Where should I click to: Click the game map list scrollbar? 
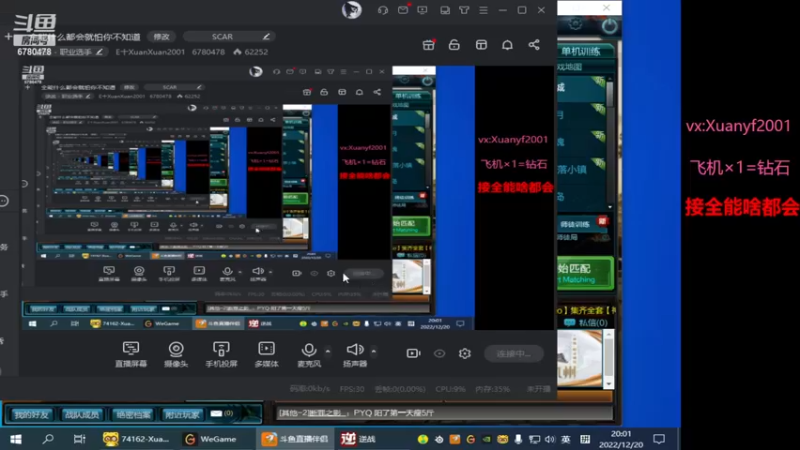pos(610,143)
